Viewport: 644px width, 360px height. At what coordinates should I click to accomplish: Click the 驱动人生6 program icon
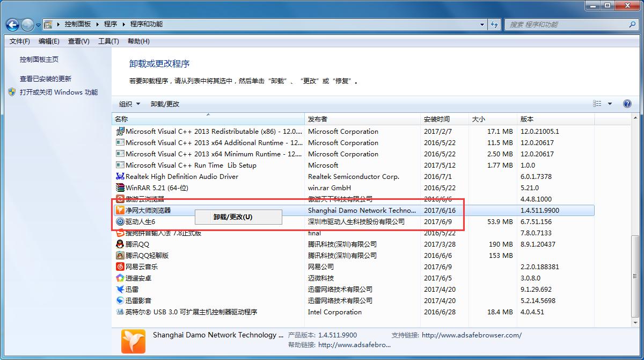tap(120, 222)
